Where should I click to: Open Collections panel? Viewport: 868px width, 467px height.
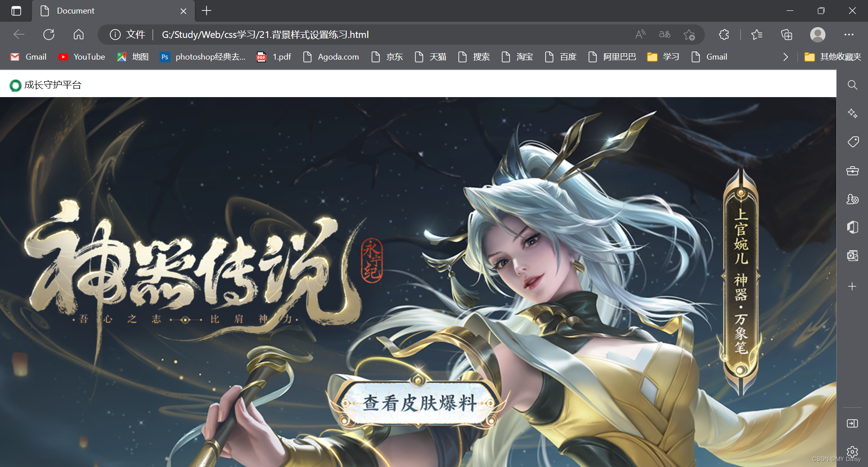[787, 34]
